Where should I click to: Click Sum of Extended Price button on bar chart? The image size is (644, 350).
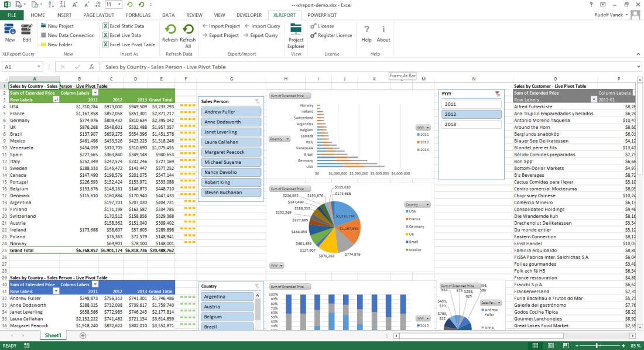pyautogui.click(x=290, y=96)
